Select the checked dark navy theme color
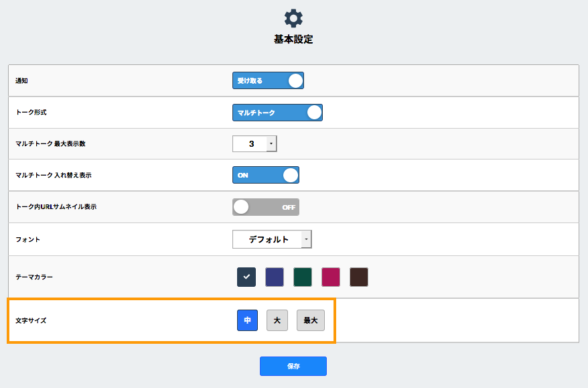 246,277
